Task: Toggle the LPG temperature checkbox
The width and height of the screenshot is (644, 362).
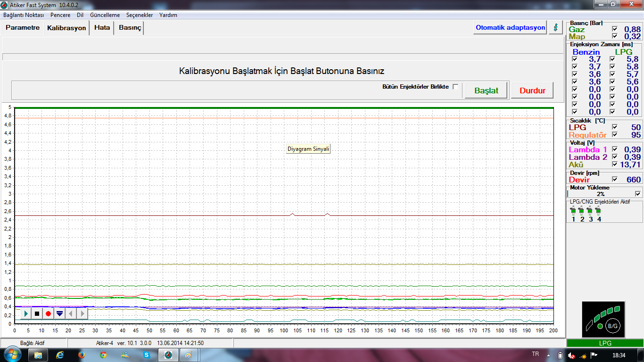Action: pos(614,127)
